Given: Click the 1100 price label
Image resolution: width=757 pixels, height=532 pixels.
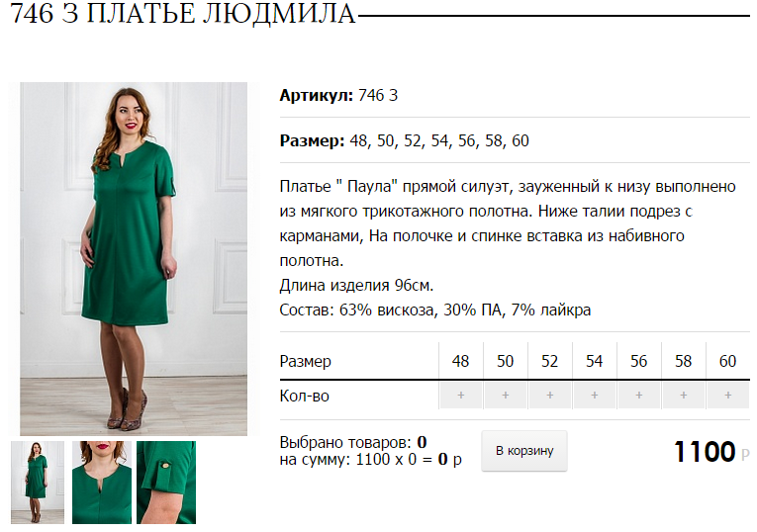Looking at the screenshot, I should 705,452.
